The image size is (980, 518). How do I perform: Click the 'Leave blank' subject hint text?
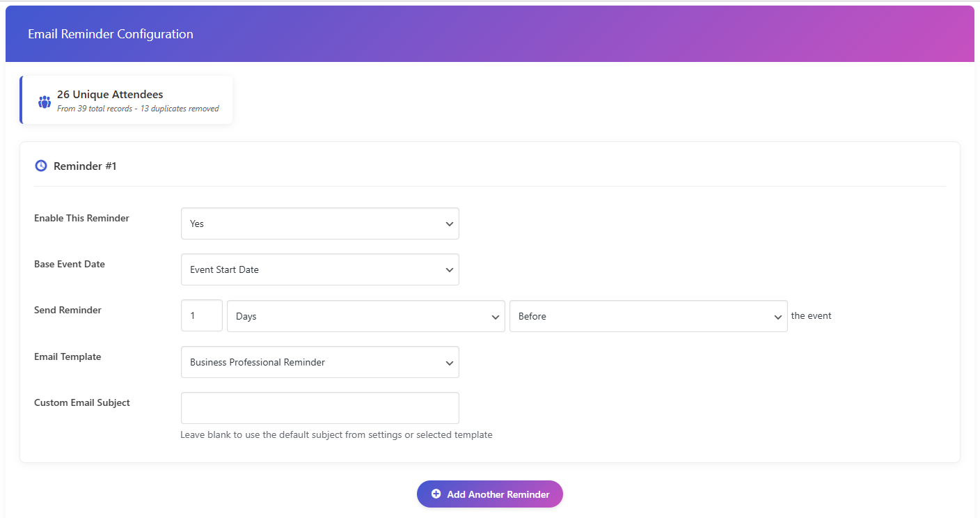[336, 435]
